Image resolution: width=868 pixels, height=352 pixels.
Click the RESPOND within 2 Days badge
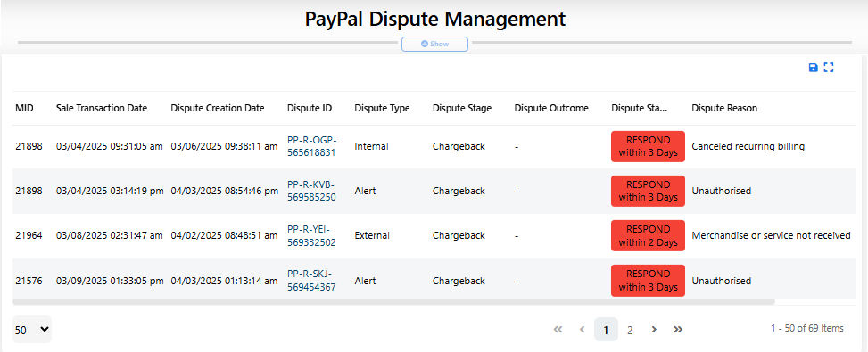pos(649,235)
